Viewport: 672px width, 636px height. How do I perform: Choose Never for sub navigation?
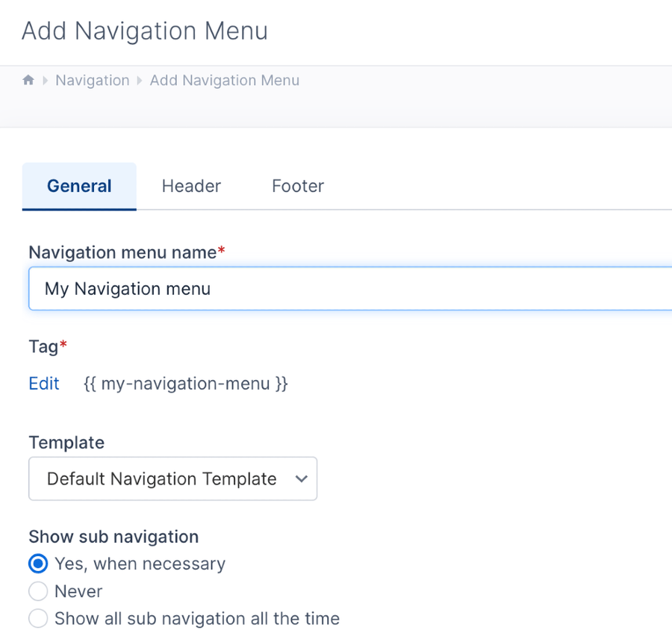coord(37,591)
